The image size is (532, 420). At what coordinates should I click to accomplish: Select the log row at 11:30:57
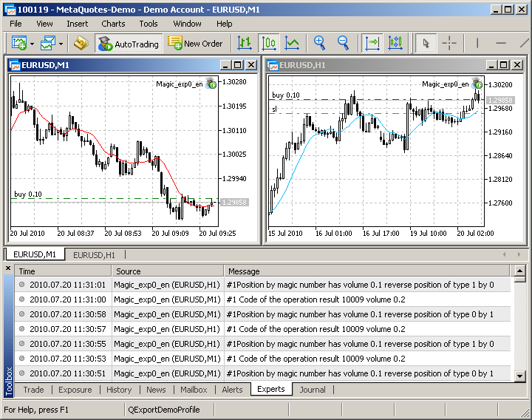coord(262,329)
